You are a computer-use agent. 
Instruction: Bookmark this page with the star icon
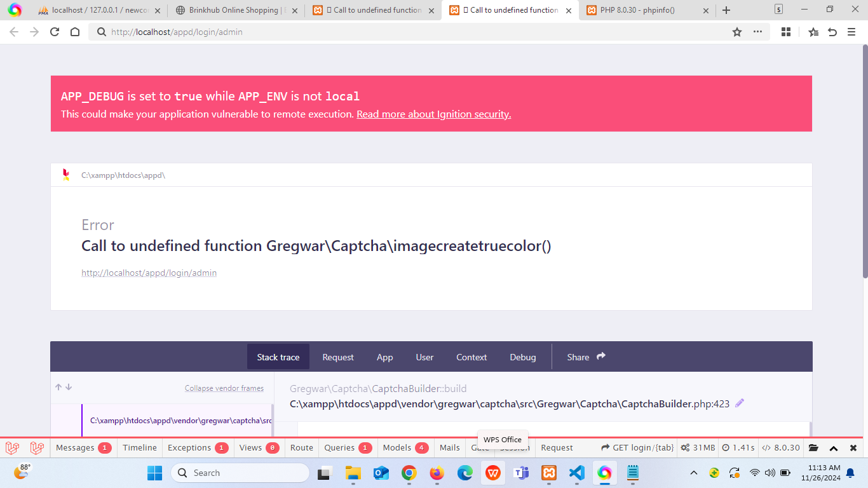pos(737,32)
